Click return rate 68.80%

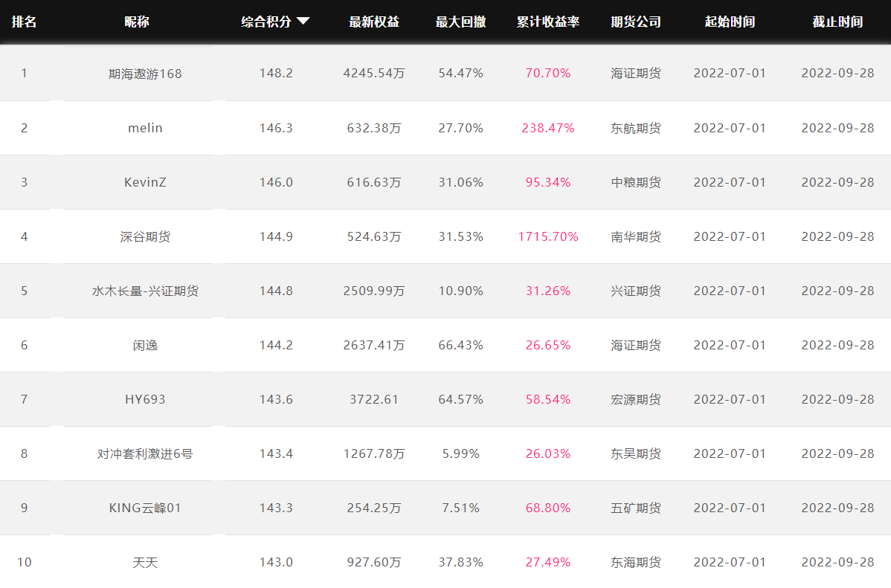click(x=548, y=508)
